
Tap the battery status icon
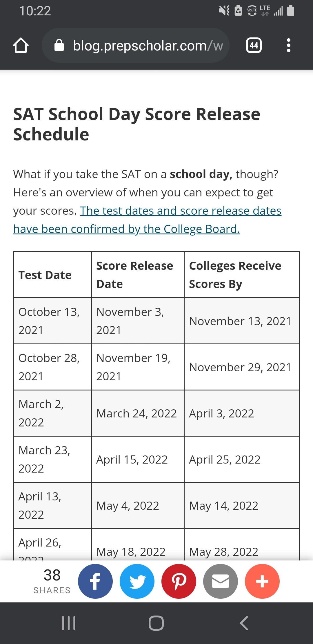click(x=291, y=11)
